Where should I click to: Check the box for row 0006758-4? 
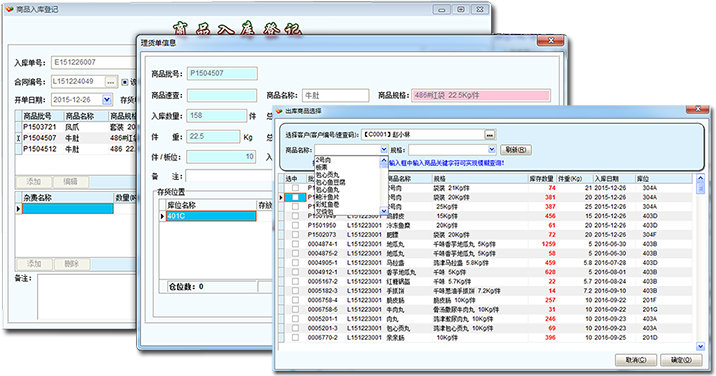295,300
